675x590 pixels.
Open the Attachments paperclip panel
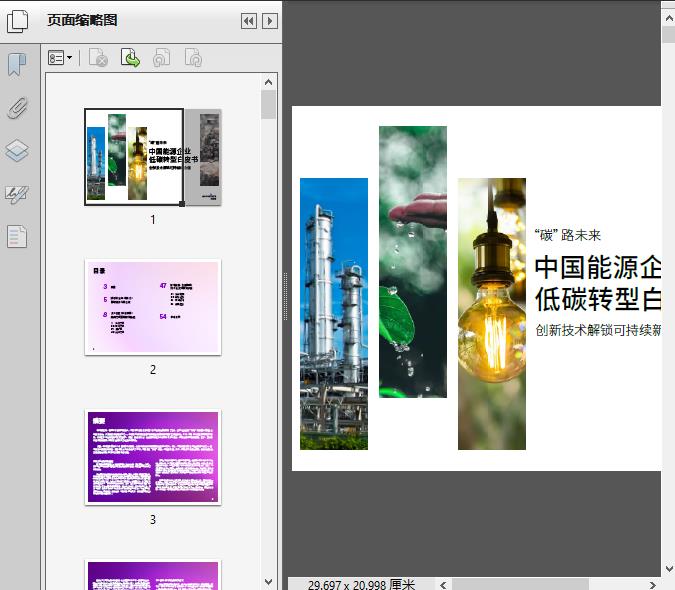(17, 108)
